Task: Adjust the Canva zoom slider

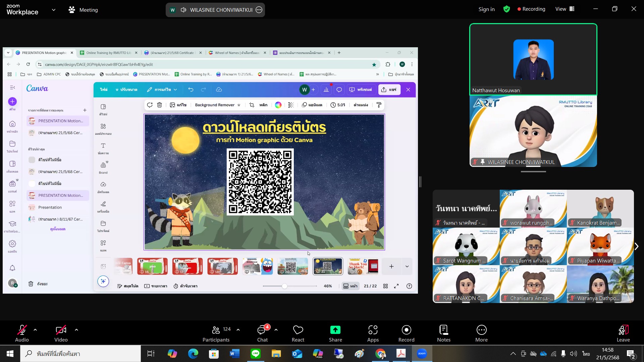Action: tap(284, 286)
